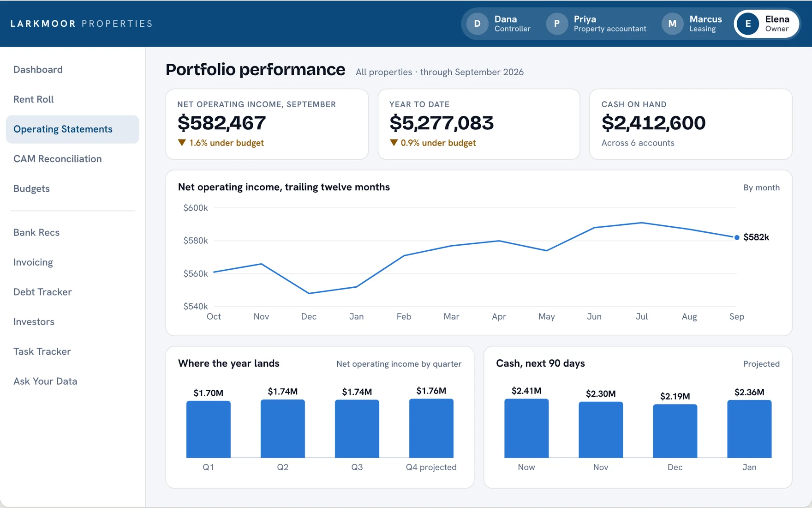812x508 pixels.
Task: Click the $2,412,600 cash value
Action: click(653, 123)
